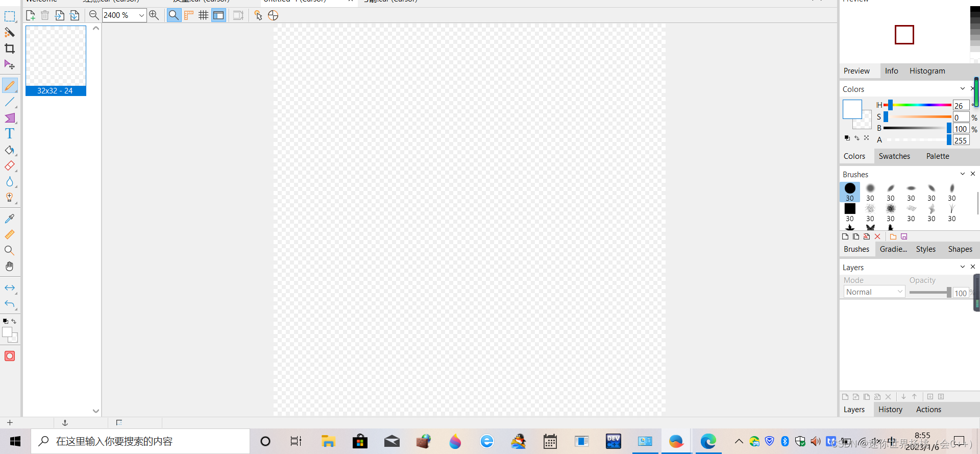
Task: Click the orange crosshair circle icon
Action: 273,15
